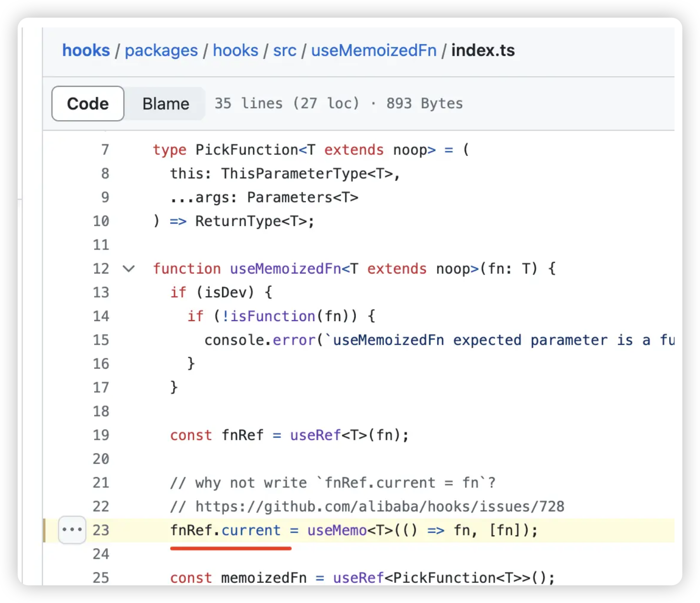
Task: Click the useMemo call on line 23
Action: click(337, 530)
